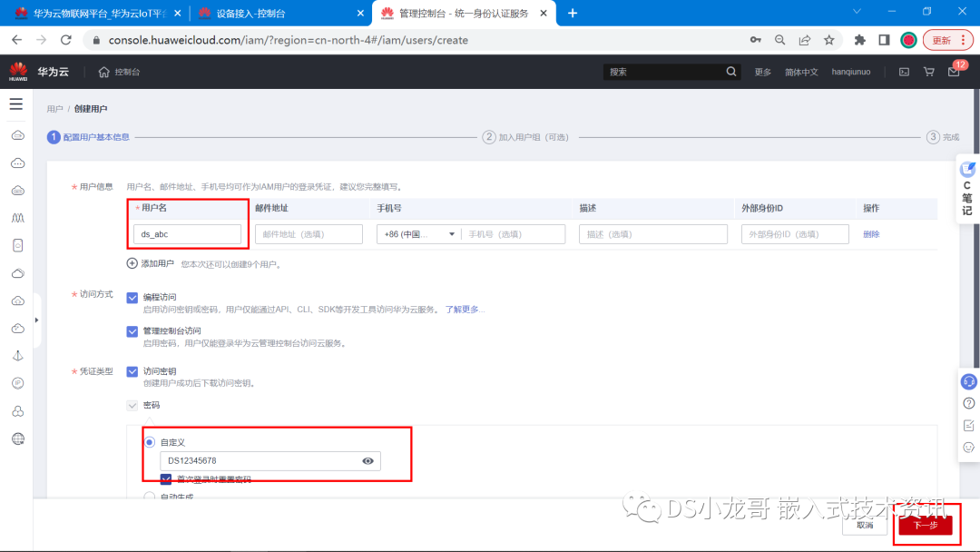980x552 pixels.
Task: Open the cloud shell terminal icon
Action: [x=904, y=72]
